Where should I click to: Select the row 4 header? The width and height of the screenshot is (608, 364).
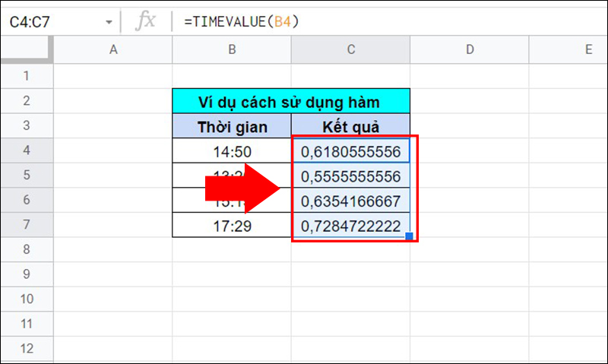26,150
